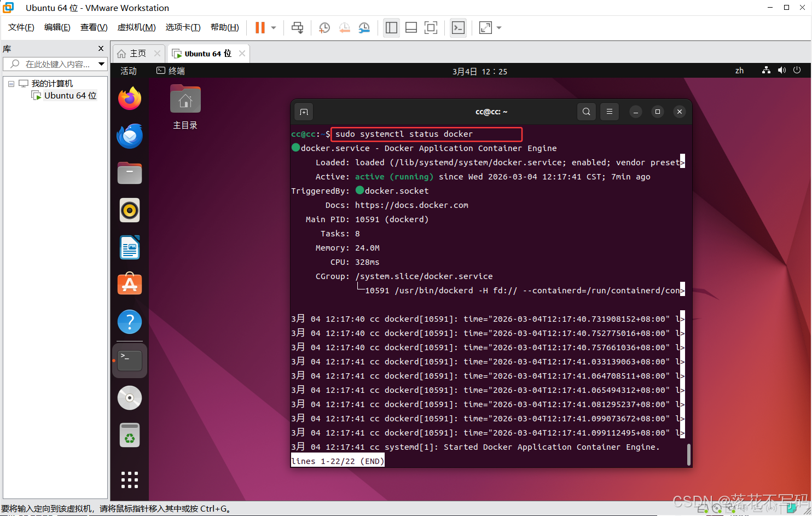Open the 文件(F) menu
Screen dimensions: 812x516
pos(21,27)
